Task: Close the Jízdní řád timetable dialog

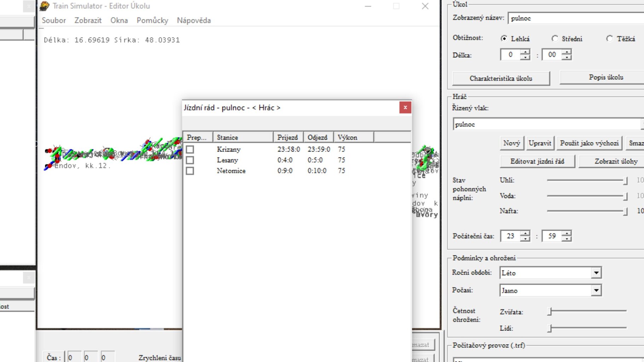Action: (405, 107)
